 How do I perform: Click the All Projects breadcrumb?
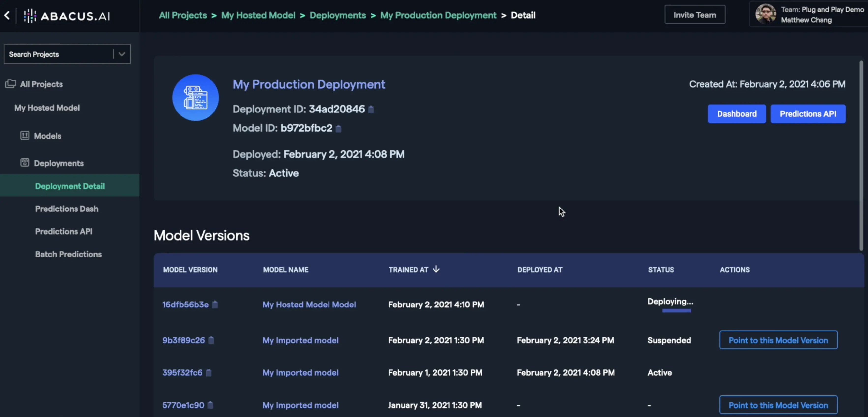point(183,15)
